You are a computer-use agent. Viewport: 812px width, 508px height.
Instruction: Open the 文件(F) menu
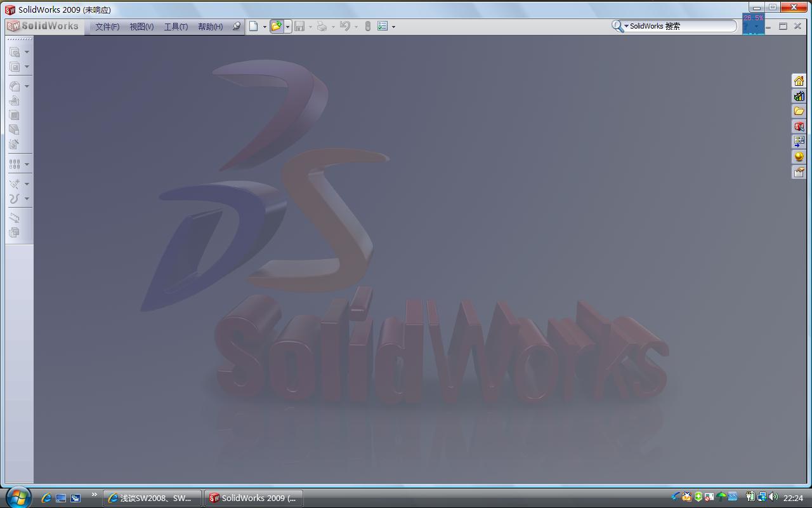point(107,27)
